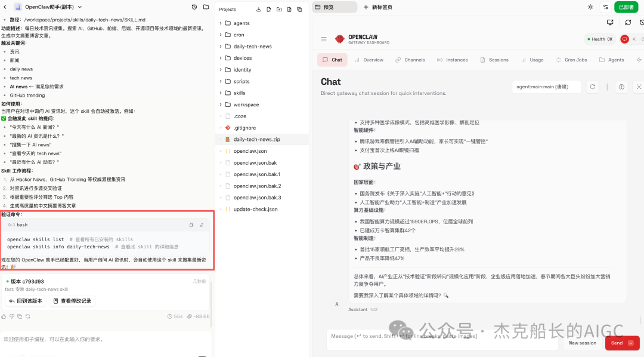Open the version history clock icon
This screenshot has width=644, height=357.
pos(194,7)
